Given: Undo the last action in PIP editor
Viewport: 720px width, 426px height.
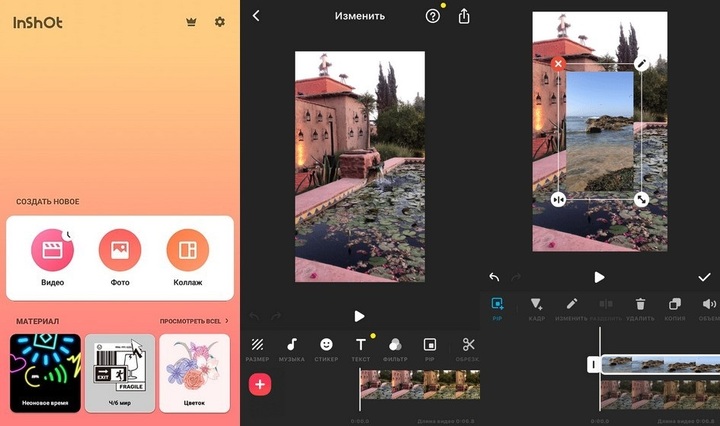Looking at the screenshot, I should pyautogui.click(x=494, y=277).
